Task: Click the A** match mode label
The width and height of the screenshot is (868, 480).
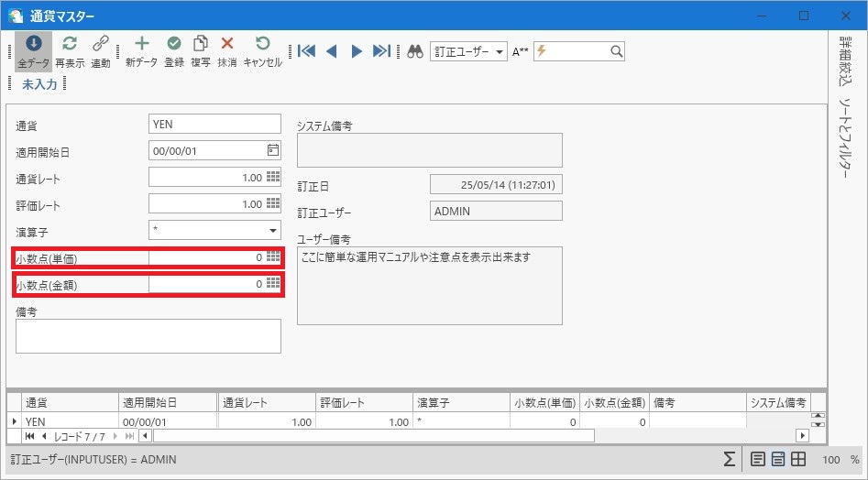Action: 521,52
